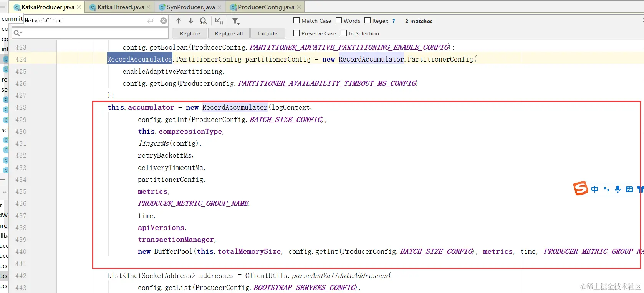Click 'BufferPool' on line 440
This screenshot has width=644, height=293.
click(173, 251)
